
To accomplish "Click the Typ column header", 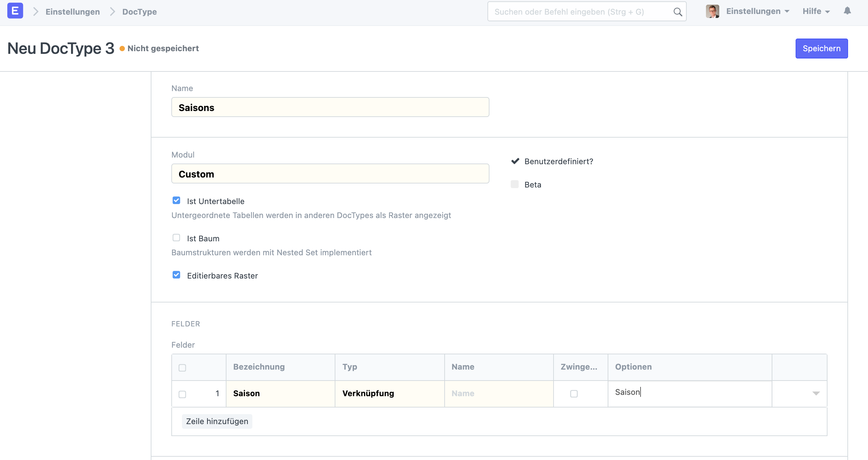I will click(x=390, y=367).
